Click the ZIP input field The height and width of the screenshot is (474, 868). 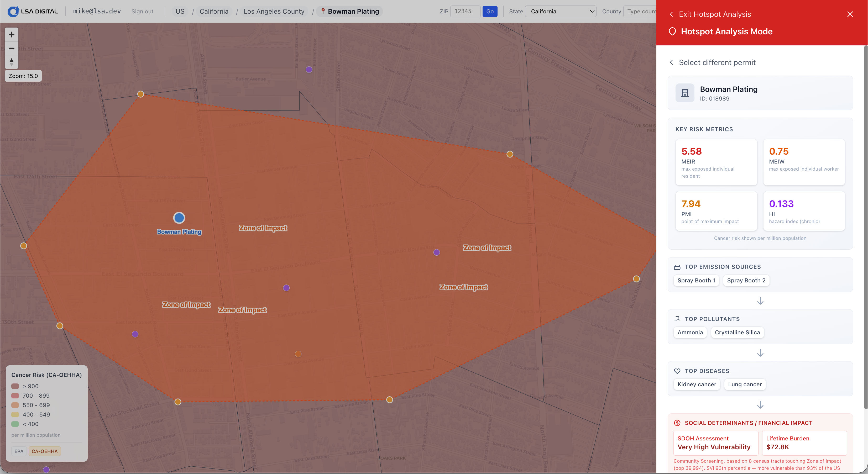coord(465,12)
